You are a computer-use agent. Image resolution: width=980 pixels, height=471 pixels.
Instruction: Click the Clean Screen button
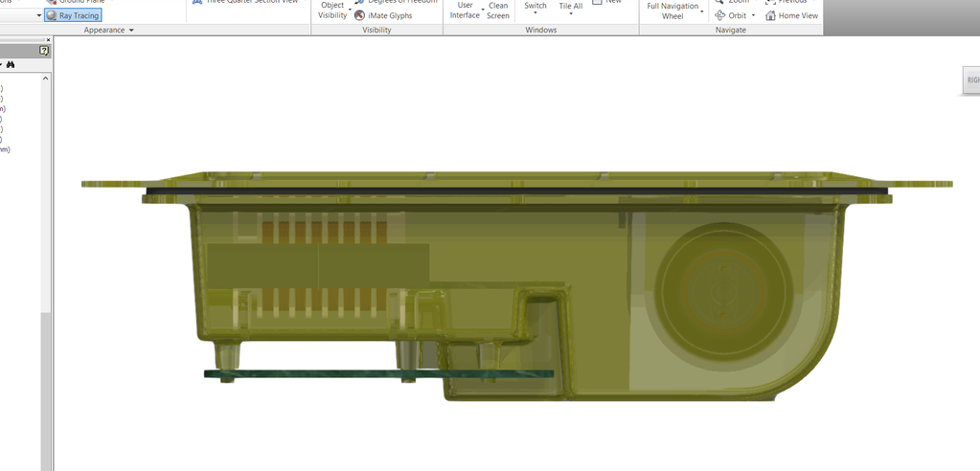click(498, 10)
